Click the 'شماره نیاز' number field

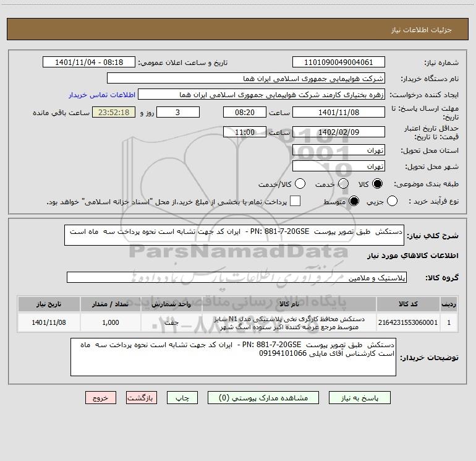pyautogui.click(x=338, y=62)
